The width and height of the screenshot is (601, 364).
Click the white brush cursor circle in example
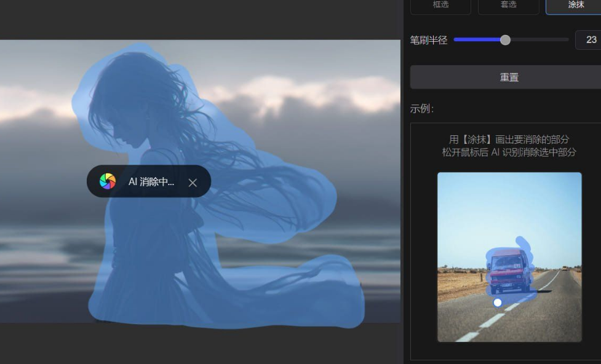coord(498,303)
